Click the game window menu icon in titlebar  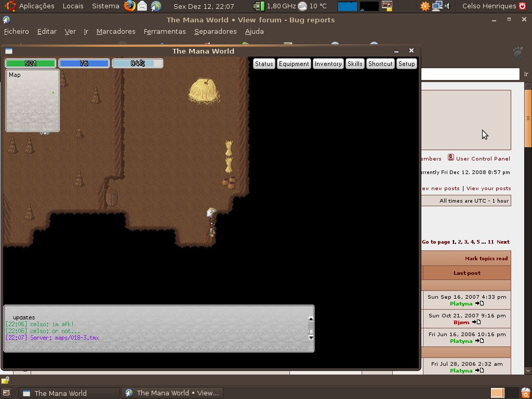coord(9,51)
